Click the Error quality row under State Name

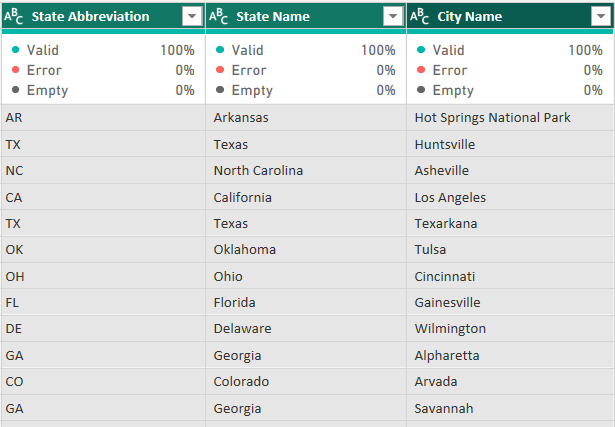305,70
